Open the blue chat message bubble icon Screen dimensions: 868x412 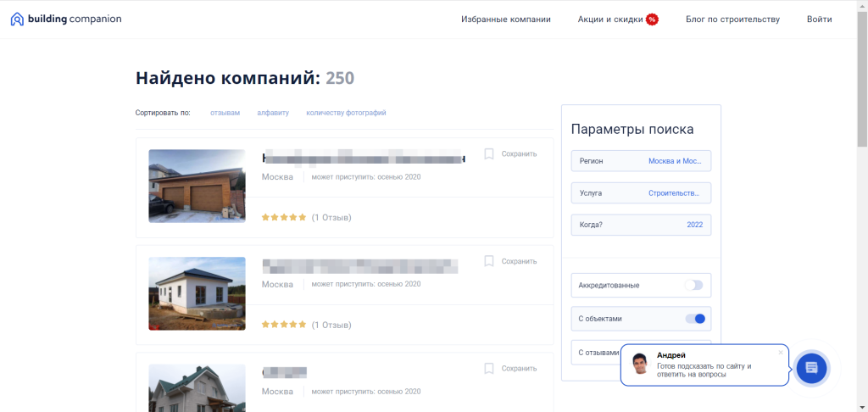pyautogui.click(x=811, y=367)
